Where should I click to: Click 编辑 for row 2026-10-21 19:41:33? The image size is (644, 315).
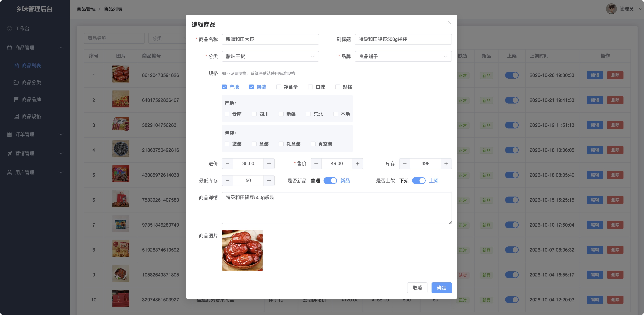coord(595,100)
